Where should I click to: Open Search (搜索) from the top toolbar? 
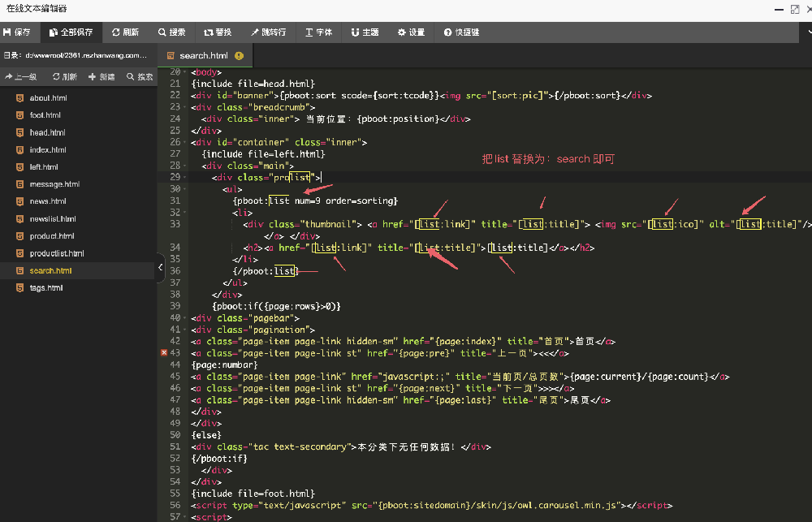pos(172,32)
